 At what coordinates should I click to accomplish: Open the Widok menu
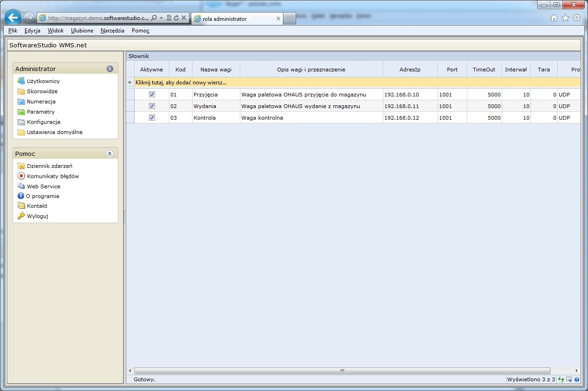[56, 31]
